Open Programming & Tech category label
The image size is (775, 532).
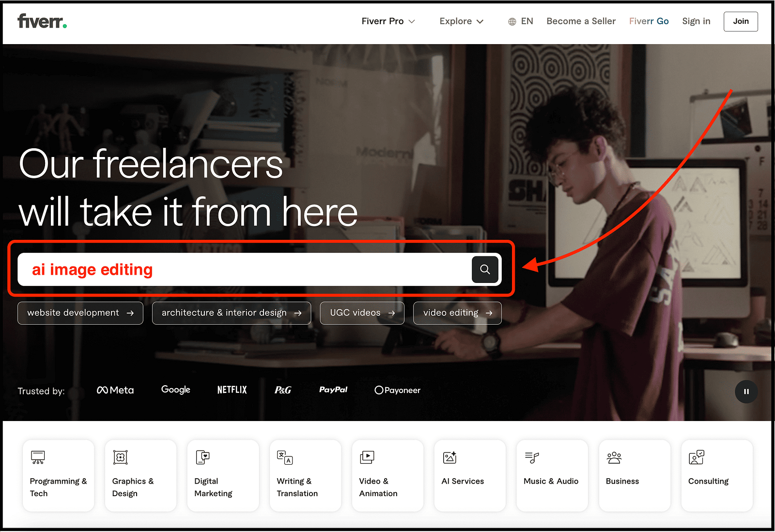(x=59, y=487)
